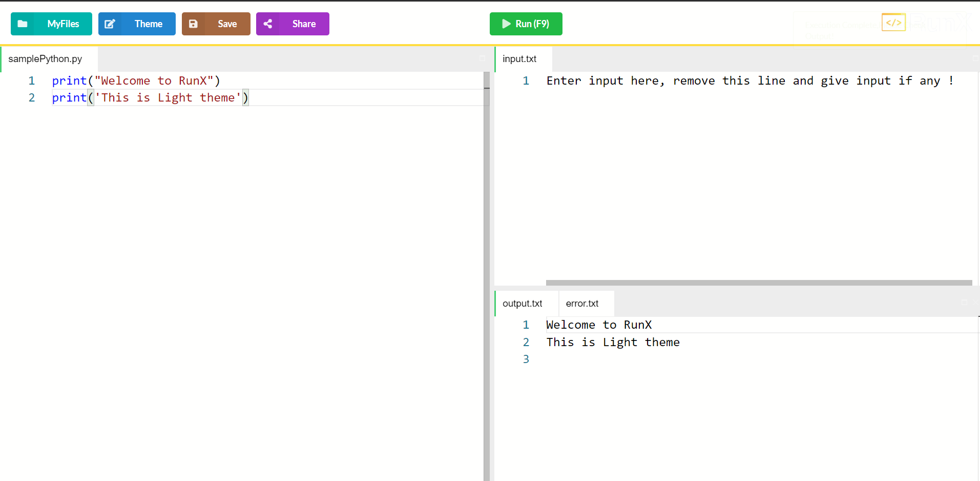This screenshot has height=481, width=980.
Task: Select the samplePython.py tab
Action: 49,59
